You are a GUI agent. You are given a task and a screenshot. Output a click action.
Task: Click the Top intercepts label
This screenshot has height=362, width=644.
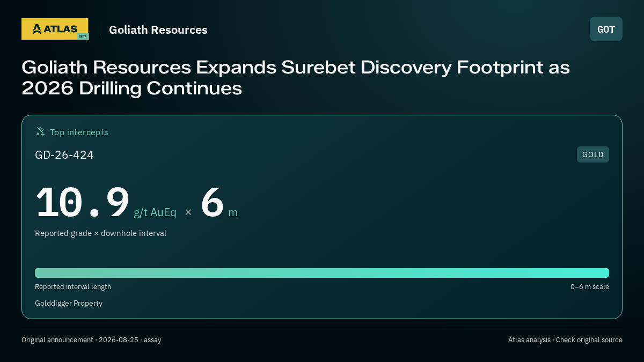point(79,132)
